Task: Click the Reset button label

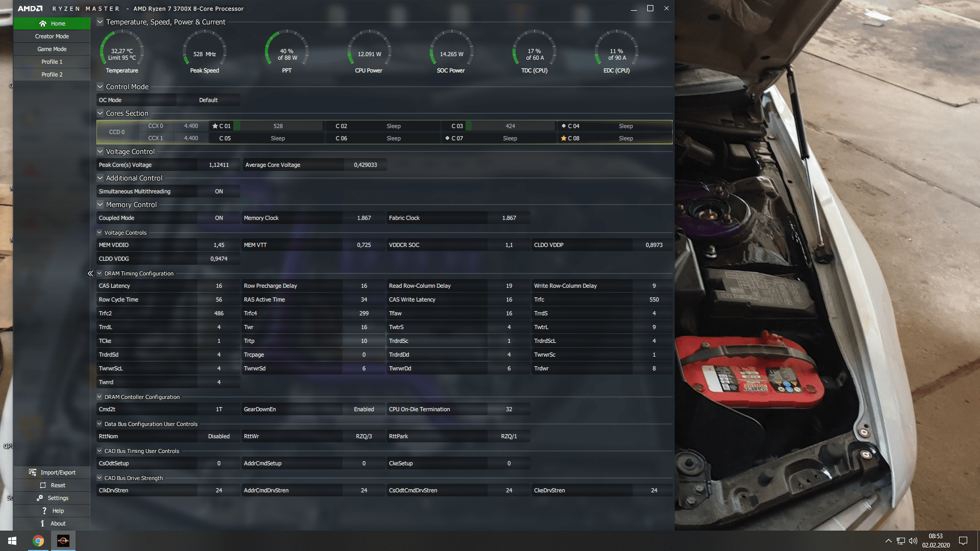Action: point(58,485)
